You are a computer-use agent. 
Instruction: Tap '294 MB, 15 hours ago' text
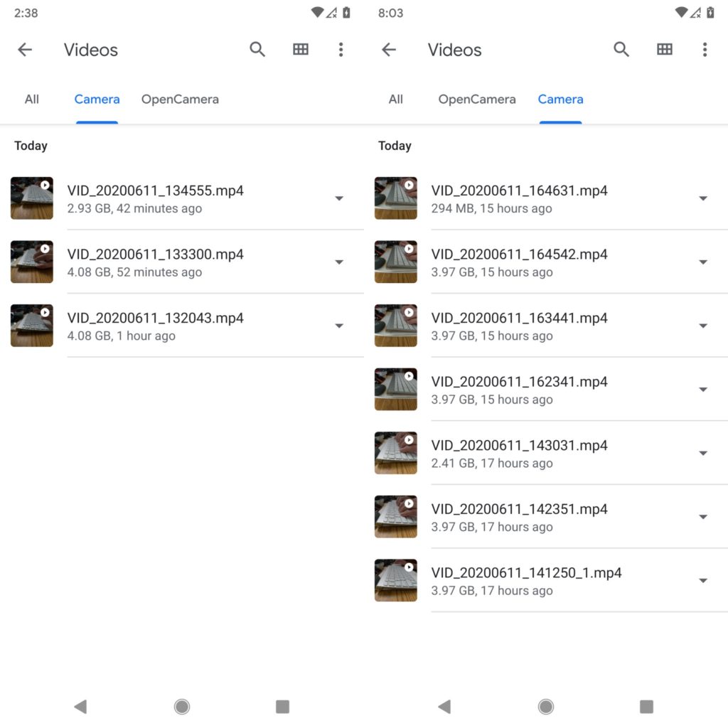coord(492,208)
